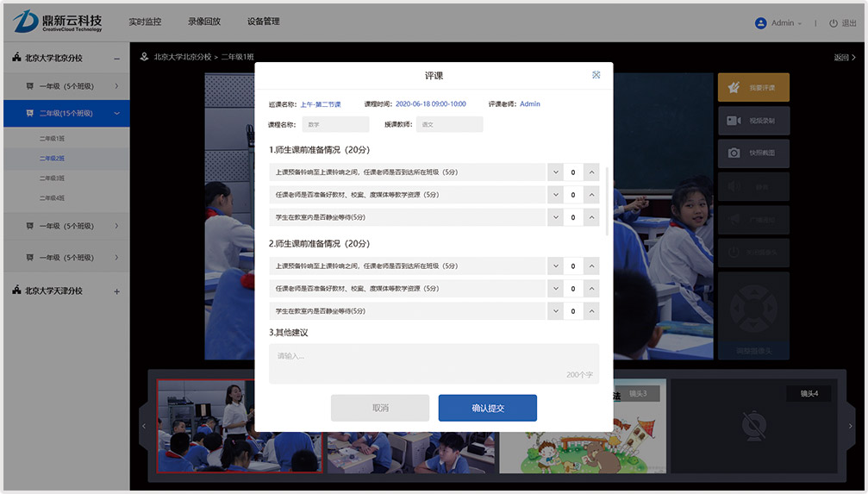Click the 退出 power icon

[x=834, y=23]
